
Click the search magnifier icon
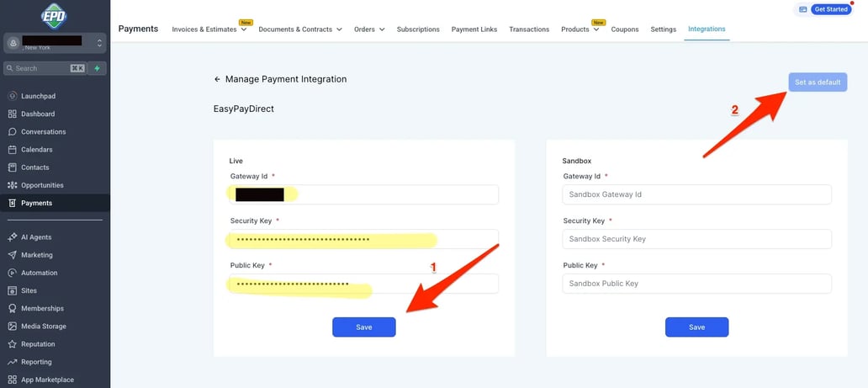pyautogui.click(x=9, y=68)
